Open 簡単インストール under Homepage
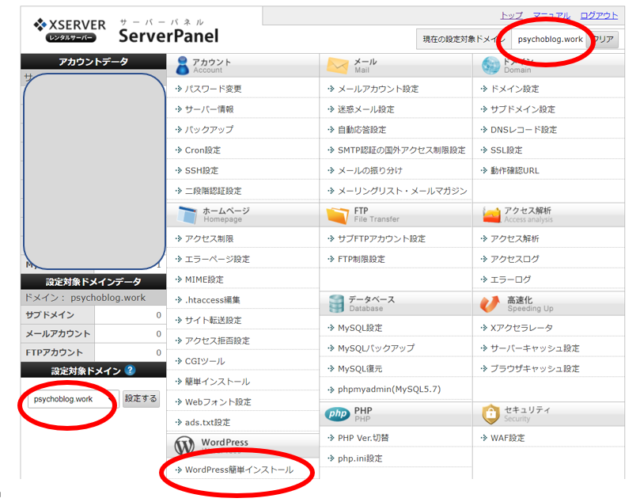Image resolution: width=640 pixels, height=502 pixels. (217, 382)
